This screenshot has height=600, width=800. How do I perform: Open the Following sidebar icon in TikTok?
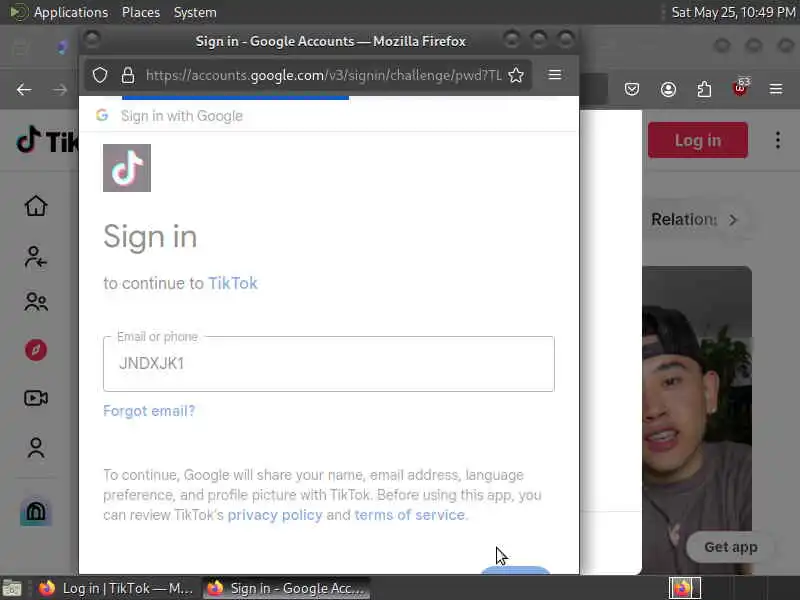pos(36,257)
